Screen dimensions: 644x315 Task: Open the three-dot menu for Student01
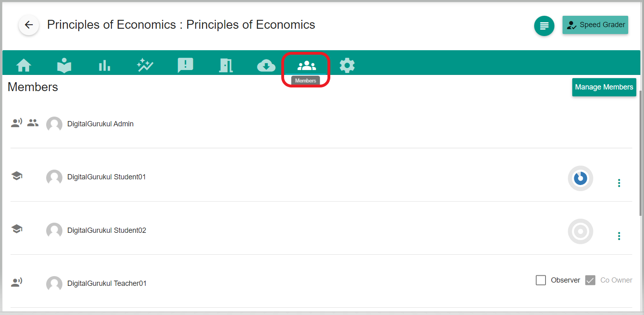[x=619, y=183]
